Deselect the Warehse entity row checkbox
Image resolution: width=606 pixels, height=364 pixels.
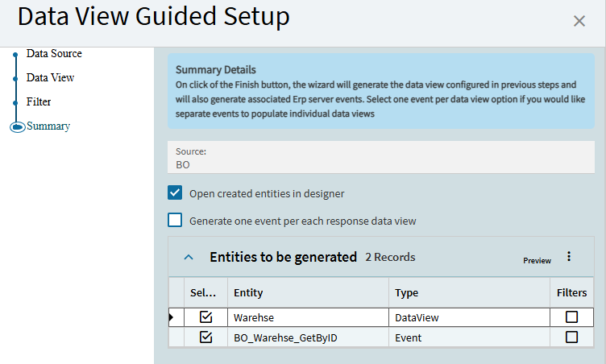click(x=205, y=317)
